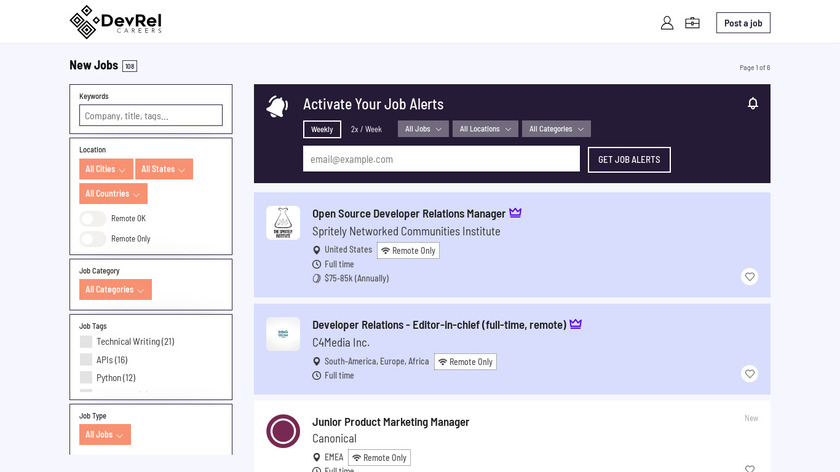The image size is (840, 472).
Task: Open Open Source Developer Relations Manager job title
Action: (409, 213)
